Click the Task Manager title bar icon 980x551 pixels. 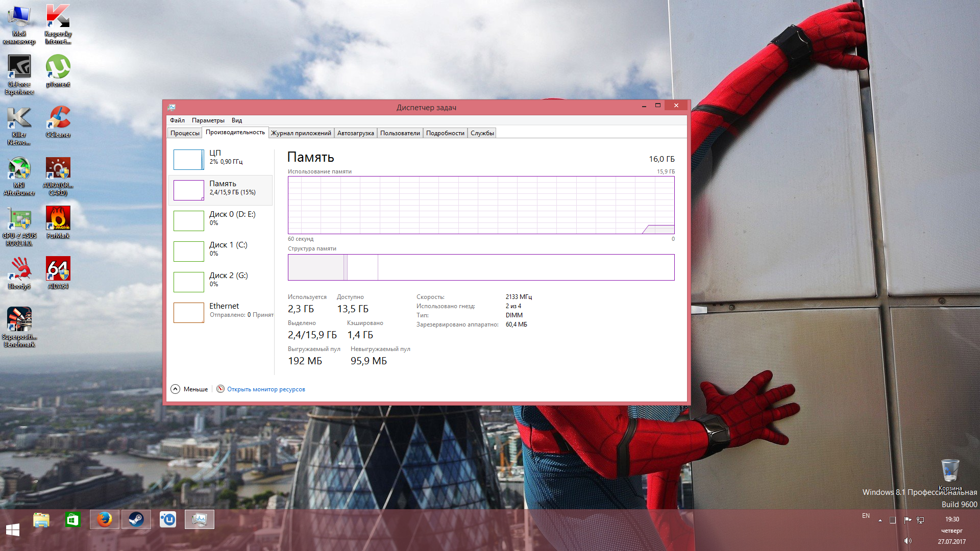pyautogui.click(x=172, y=107)
